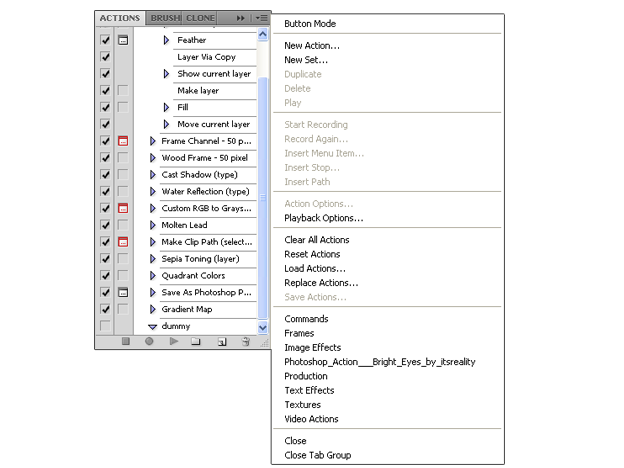The height and width of the screenshot is (468, 624).
Task: Toggle dialog icon for Save As Photoshop action
Action: (x=123, y=293)
